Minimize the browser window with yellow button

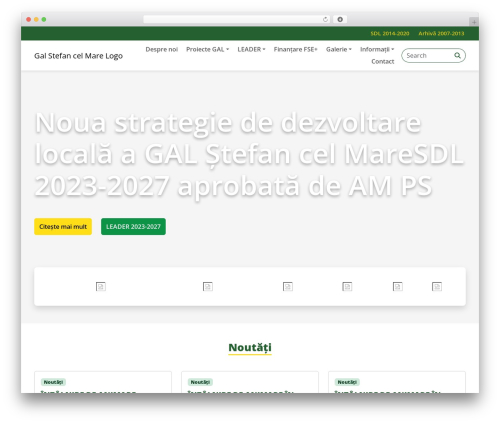point(36,19)
